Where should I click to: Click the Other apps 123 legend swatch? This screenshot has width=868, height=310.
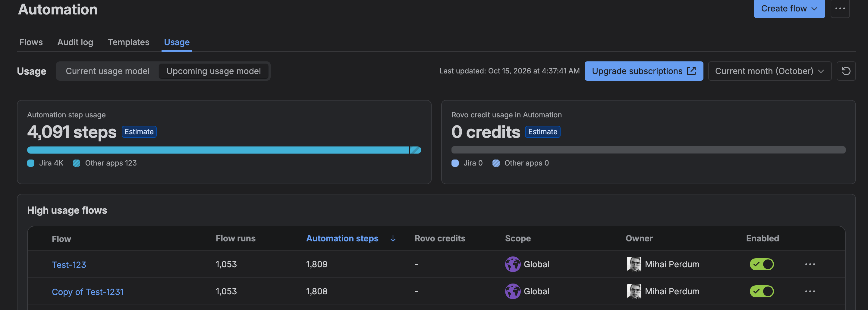click(77, 163)
